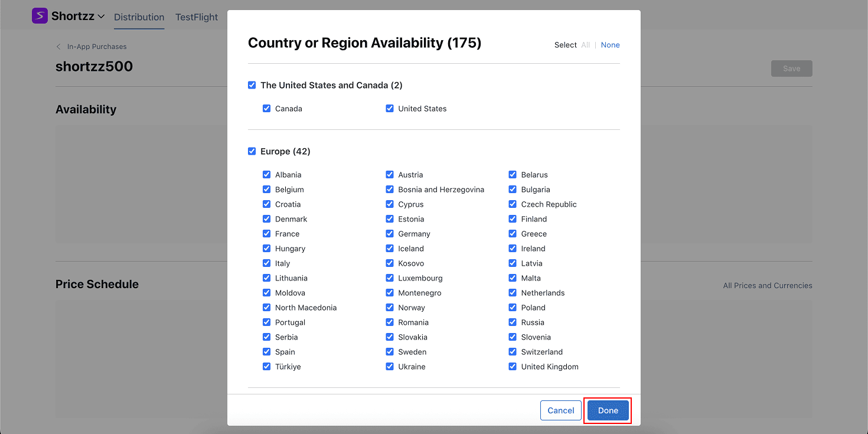
Task: Go back via In-App Purchases chevron
Action: [58, 47]
